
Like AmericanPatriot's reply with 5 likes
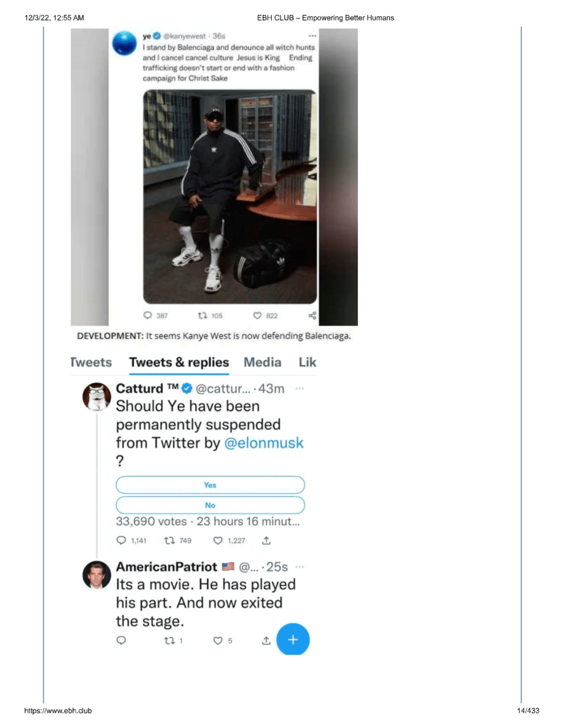pyautogui.click(x=219, y=640)
